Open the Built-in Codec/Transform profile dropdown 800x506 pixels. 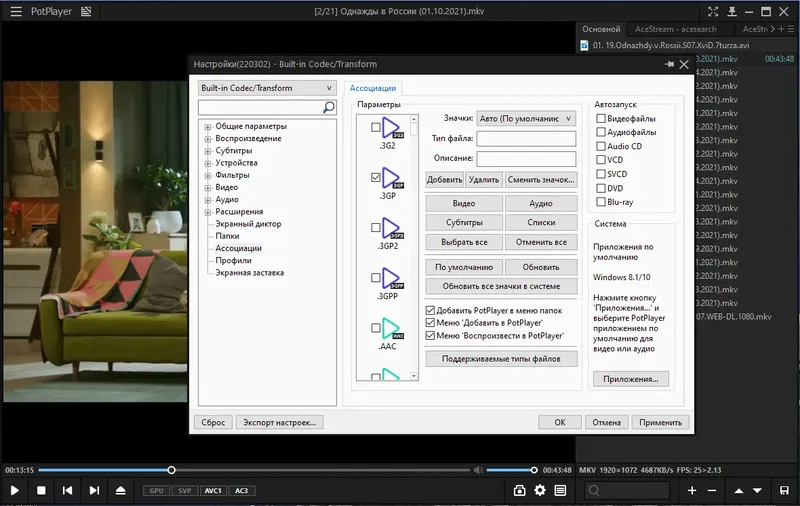267,88
